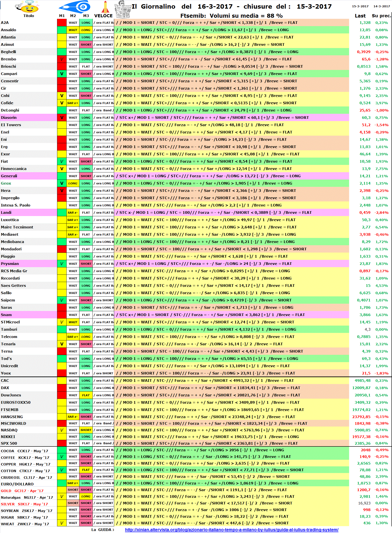Click the Last value 4,3 for Tamburi
This screenshot has height=533, width=392.
pyautogui.click(x=367, y=330)
